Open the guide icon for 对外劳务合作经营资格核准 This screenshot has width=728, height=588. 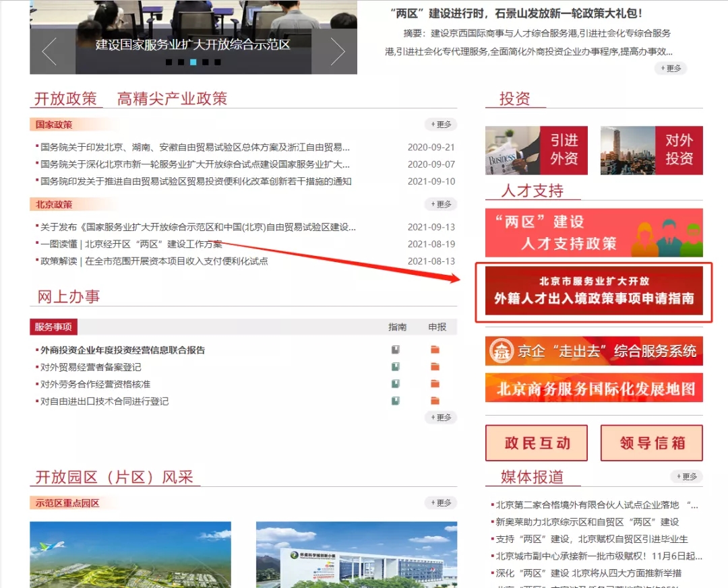[x=396, y=383]
